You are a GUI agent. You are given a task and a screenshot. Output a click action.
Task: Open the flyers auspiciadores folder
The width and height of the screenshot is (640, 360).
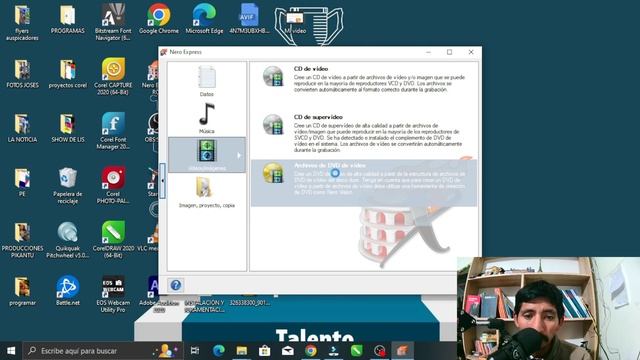(x=22, y=22)
